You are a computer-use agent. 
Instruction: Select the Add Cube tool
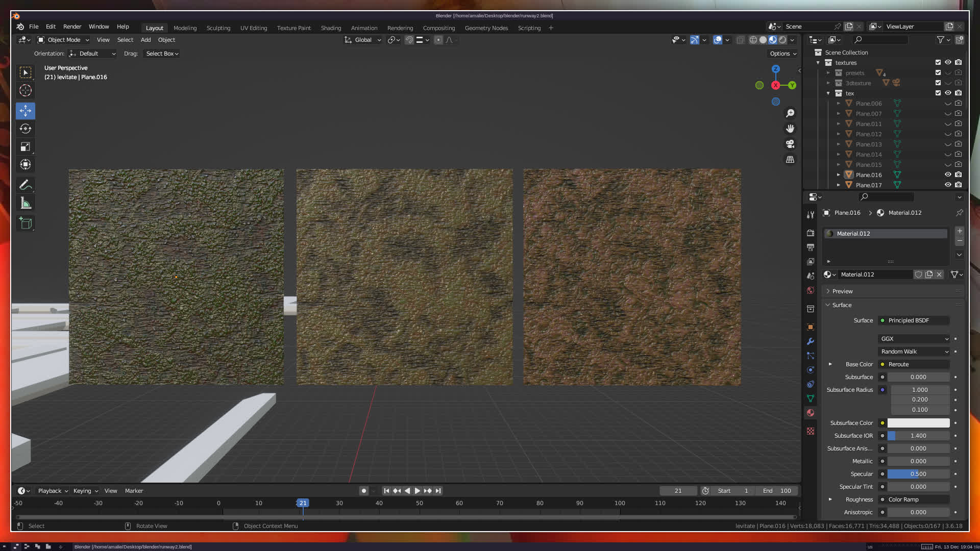click(x=26, y=223)
